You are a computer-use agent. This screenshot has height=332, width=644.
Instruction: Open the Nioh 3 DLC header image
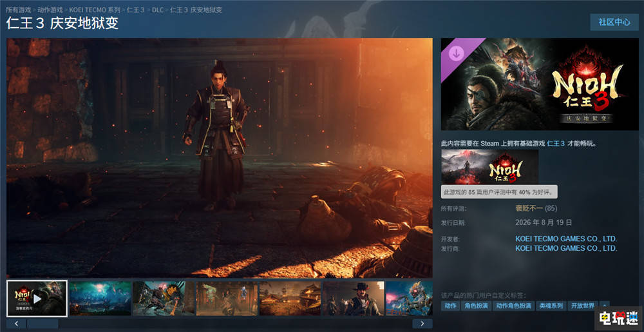[539, 84]
